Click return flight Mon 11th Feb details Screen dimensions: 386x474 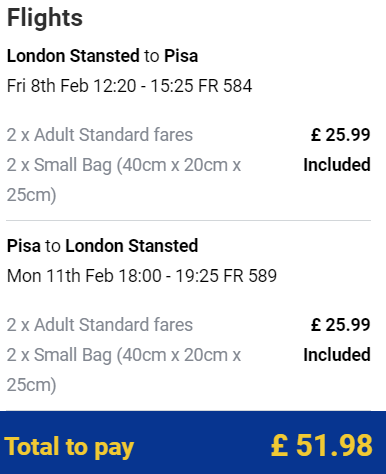(x=142, y=276)
